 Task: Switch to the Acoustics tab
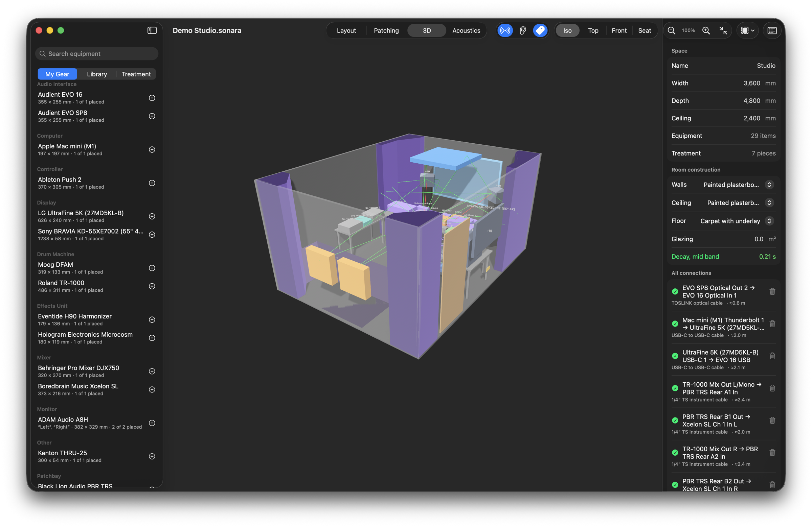[x=466, y=30]
